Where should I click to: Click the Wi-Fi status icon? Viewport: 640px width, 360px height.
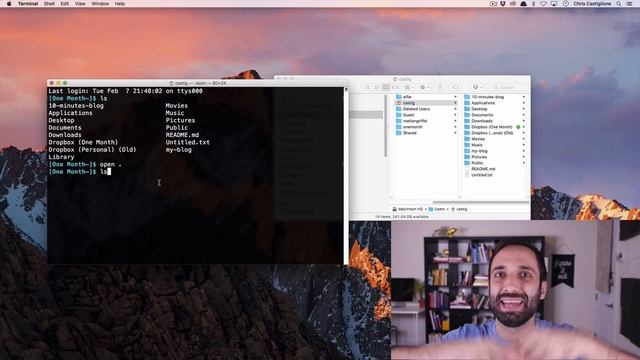[x=543, y=4]
